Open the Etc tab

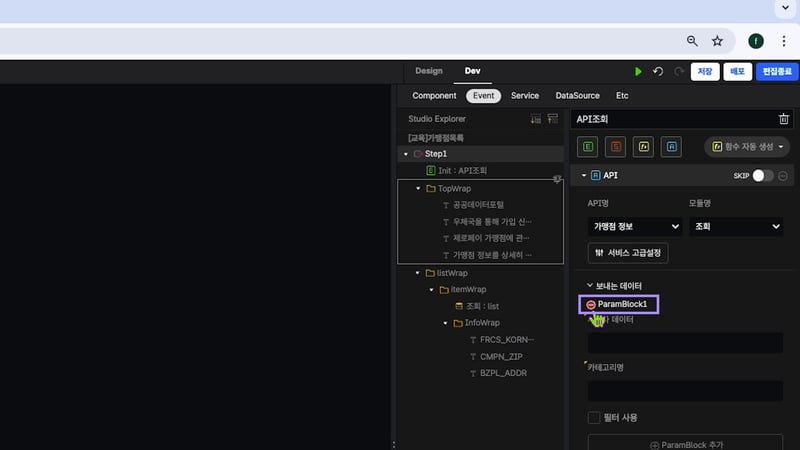tap(622, 95)
